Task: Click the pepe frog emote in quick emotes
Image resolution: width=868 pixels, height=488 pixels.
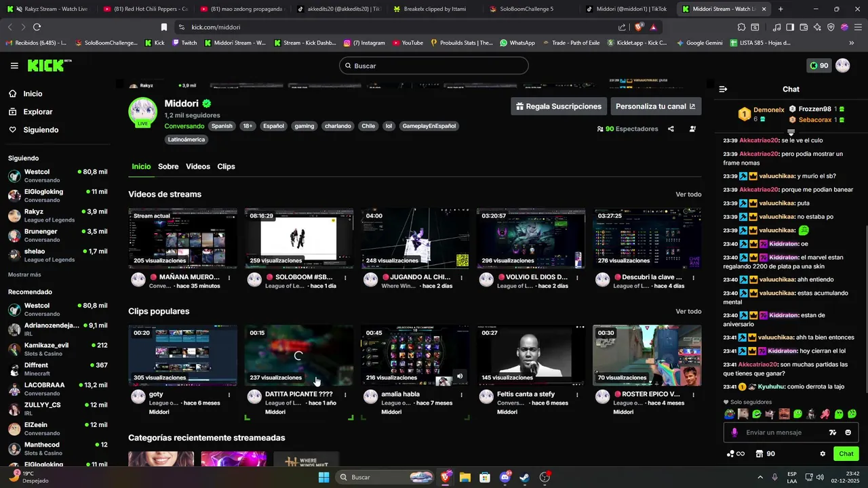Action: [730, 414]
